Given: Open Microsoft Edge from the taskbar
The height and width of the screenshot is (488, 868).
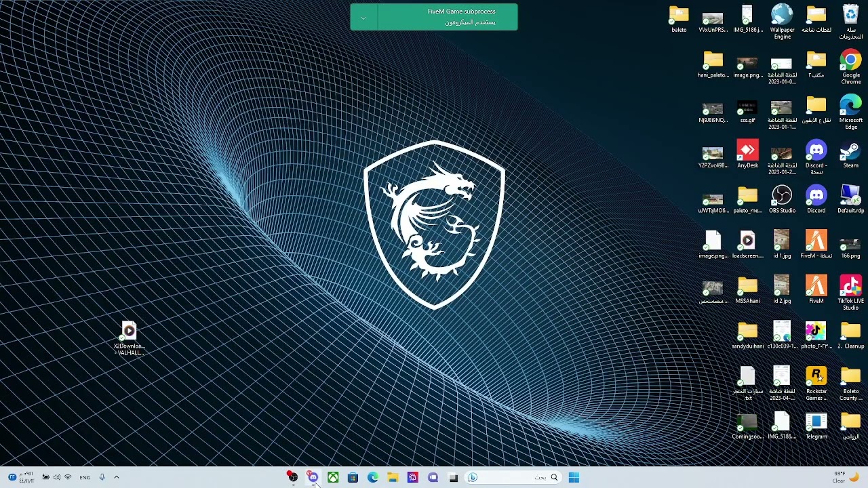Looking at the screenshot, I should click(373, 477).
